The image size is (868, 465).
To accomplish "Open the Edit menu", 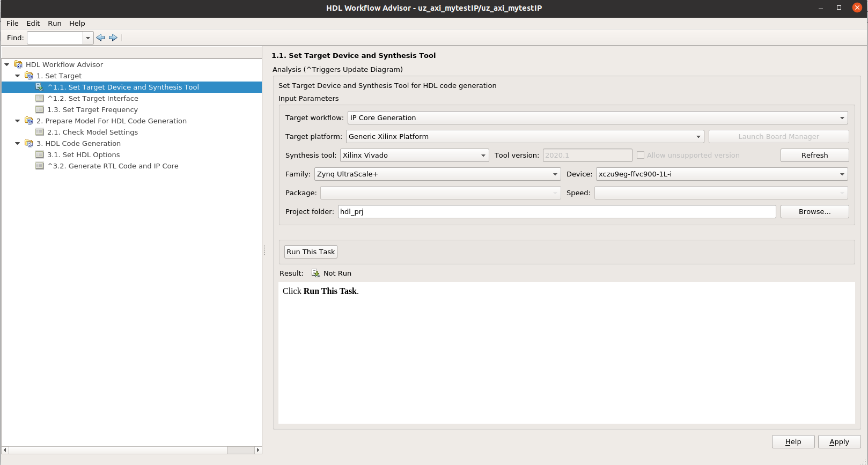I will point(33,23).
